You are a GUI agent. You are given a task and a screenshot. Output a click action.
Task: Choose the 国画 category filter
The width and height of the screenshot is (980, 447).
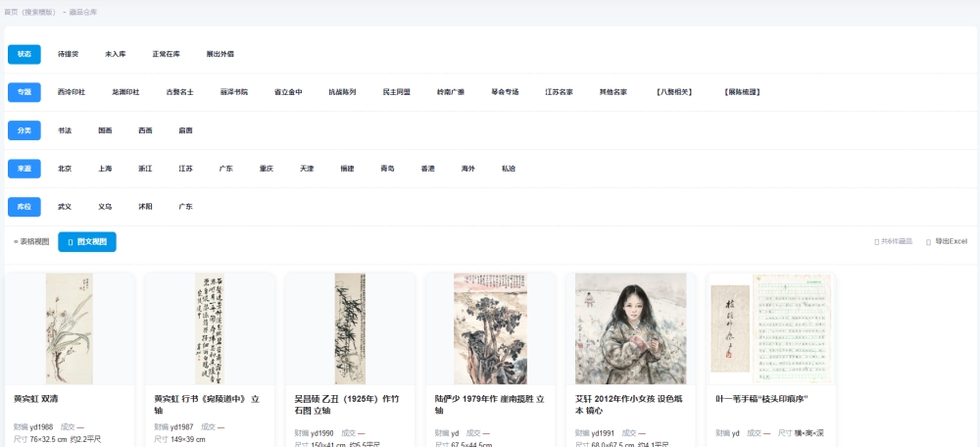click(x=105, y=130)
